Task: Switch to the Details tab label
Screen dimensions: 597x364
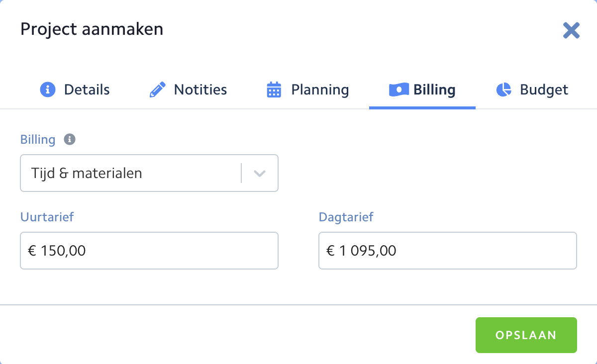Action: (x=87, y=90)
